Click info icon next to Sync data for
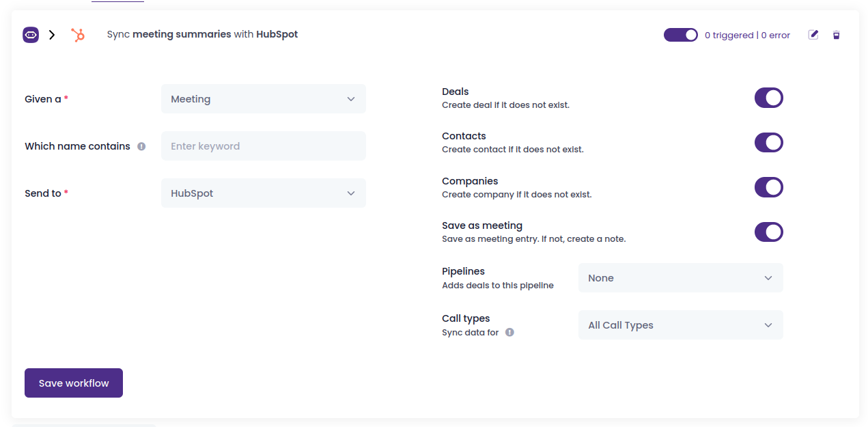Viewport: 868px width, 427px height. [509, 333]
